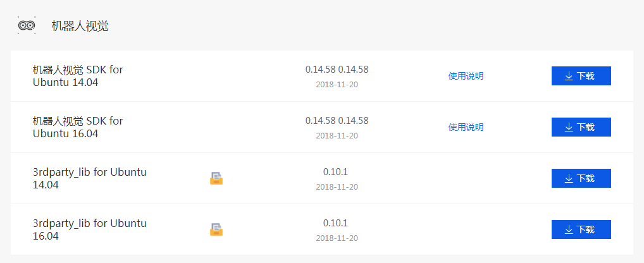The height and width of the screenshot is (263, 644).
Task: Click download arrow icon in SDK 16.04 row
Action: pos(569,127)
